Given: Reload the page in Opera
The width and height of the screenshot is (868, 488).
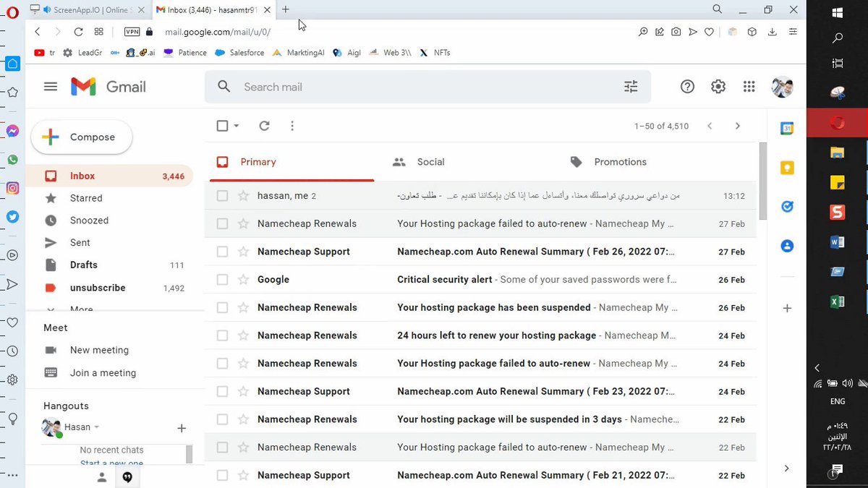Looking at the screenshot, I should pos(78,32).
